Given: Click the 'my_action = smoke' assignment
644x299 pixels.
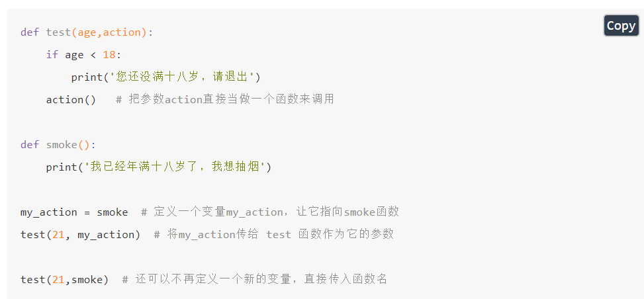Looking at the screenshot, I should (74, 212).
